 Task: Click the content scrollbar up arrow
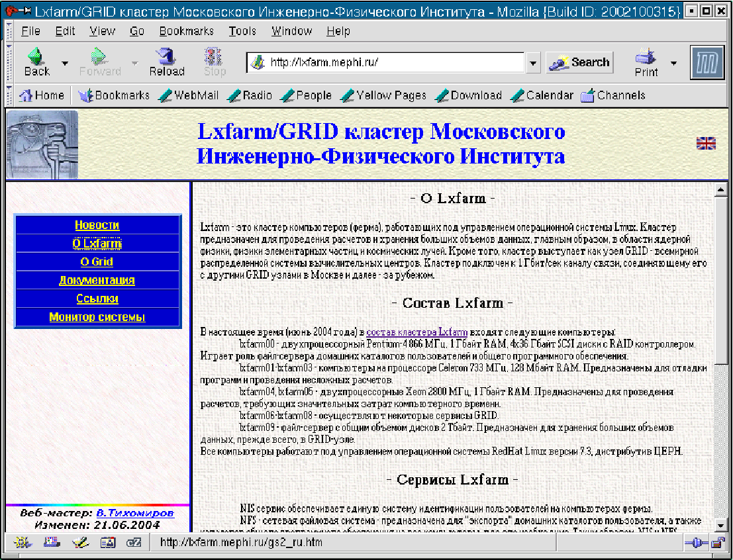pos(720,189)
